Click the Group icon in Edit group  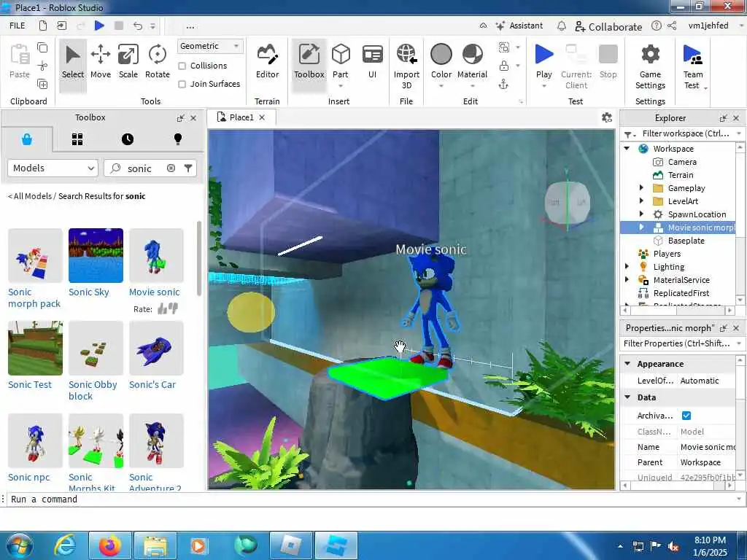click(x=503, y=47)
